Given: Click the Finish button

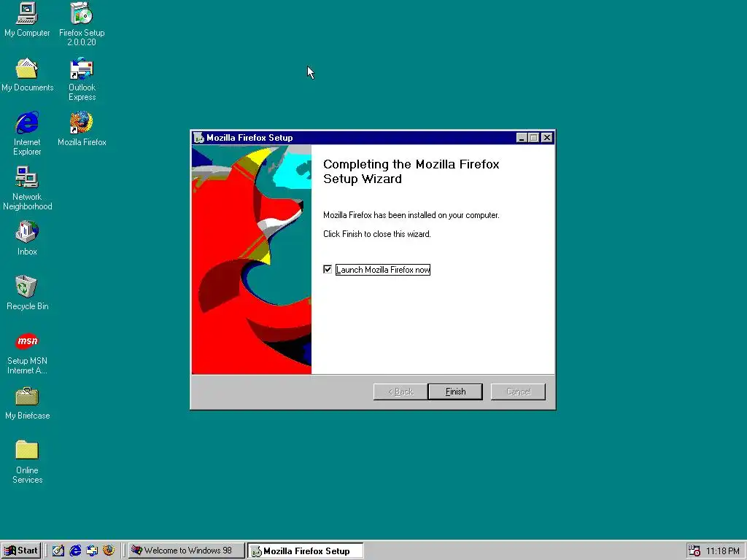Looking at the screenshot, I should pyautogui.click(x=455, y=392).
